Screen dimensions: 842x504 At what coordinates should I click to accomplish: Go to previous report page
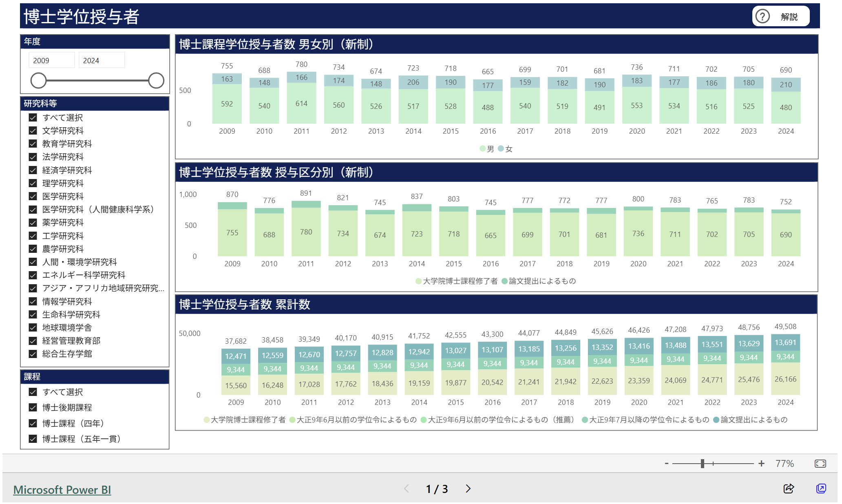point(407,489)
